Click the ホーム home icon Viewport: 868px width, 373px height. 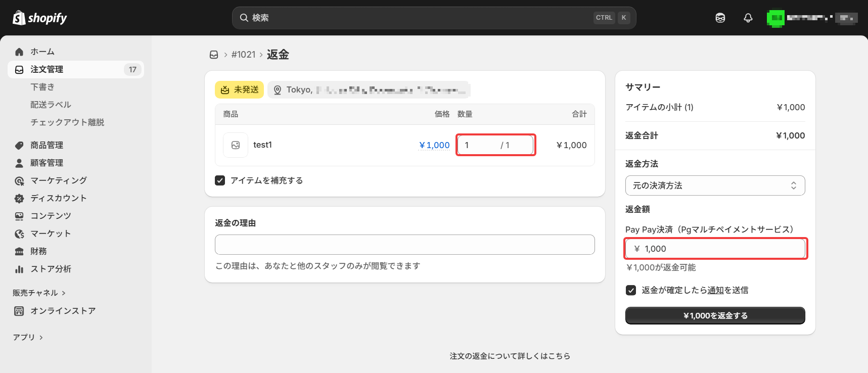pos(19,52)
